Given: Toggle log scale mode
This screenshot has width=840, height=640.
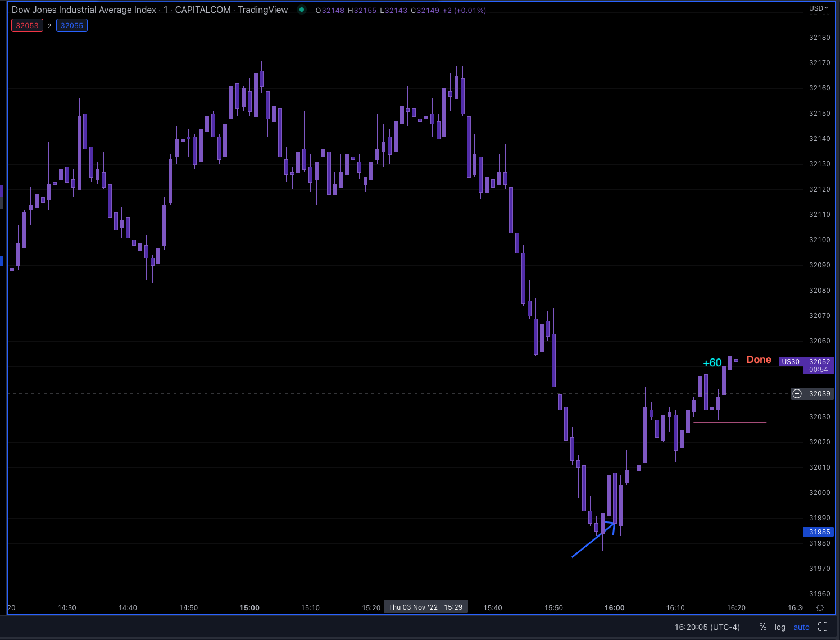Looking at the screenshot, I should click(x=780, y=627).
